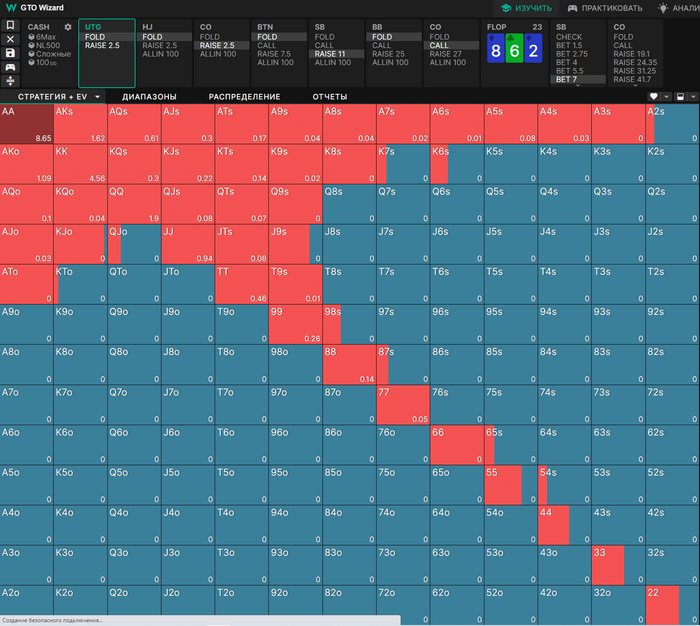
Task: Select CHECK in flop SB column
Action: click(569, 37)
